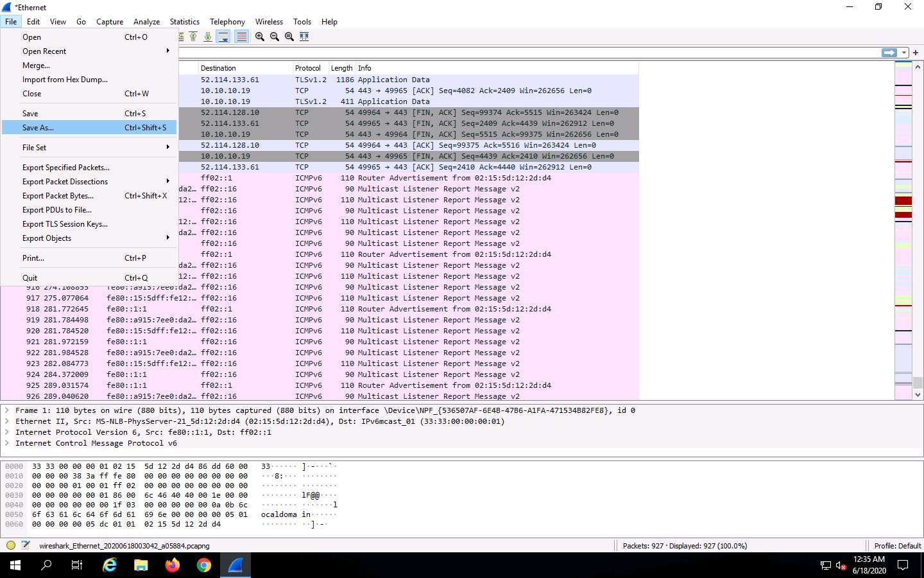924x578 pixels.
Task: Open the Capture menu
Action: 110,22
